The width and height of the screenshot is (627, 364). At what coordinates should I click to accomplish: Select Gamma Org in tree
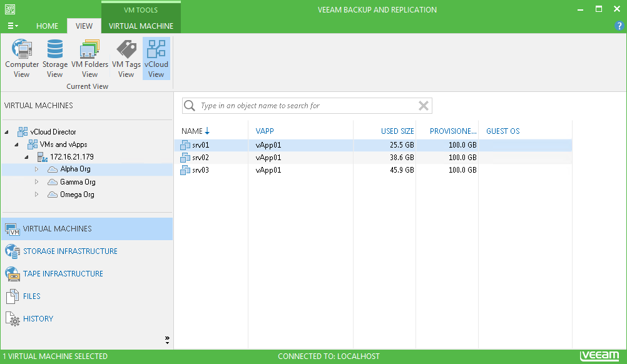coord(78,182)
